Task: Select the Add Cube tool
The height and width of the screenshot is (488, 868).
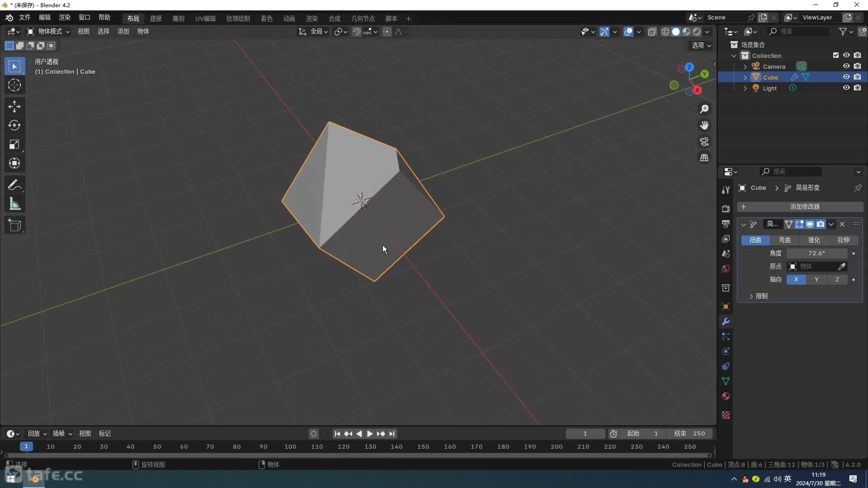Action: pos(14,225)
